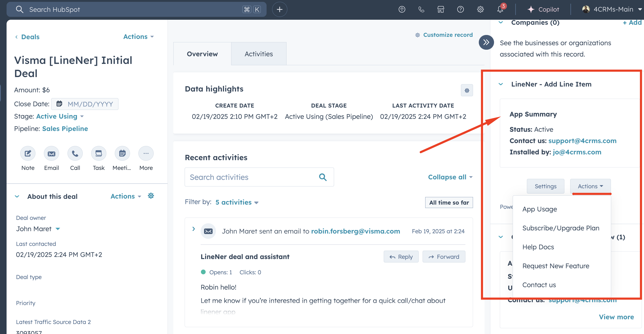Open the Collapse all dropdown

tap(450, 177)
